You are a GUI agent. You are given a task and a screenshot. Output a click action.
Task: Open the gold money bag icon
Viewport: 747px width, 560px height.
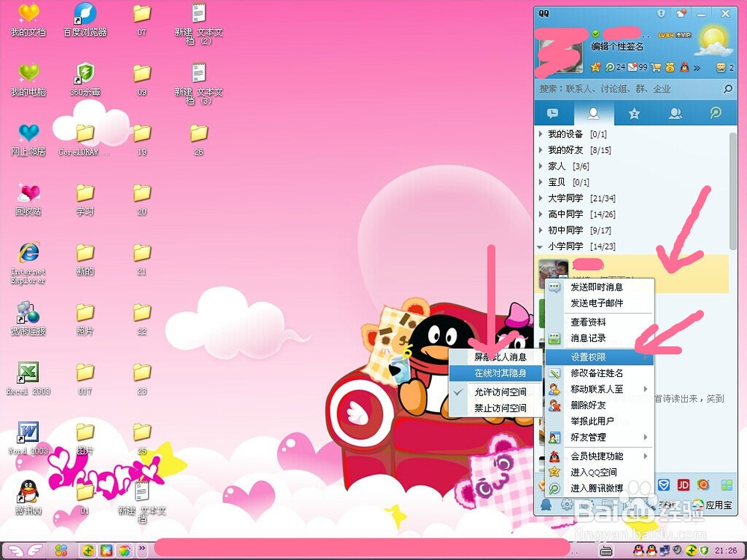tap(670, 68)
